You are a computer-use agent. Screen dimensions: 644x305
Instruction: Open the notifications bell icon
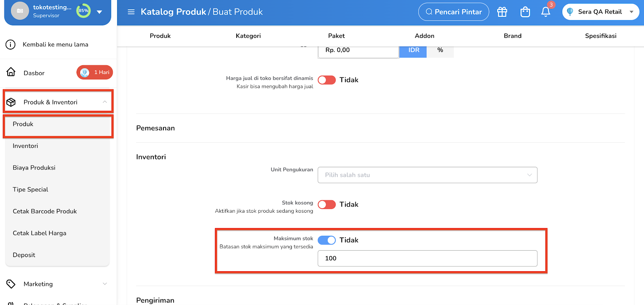coord(546,12)
